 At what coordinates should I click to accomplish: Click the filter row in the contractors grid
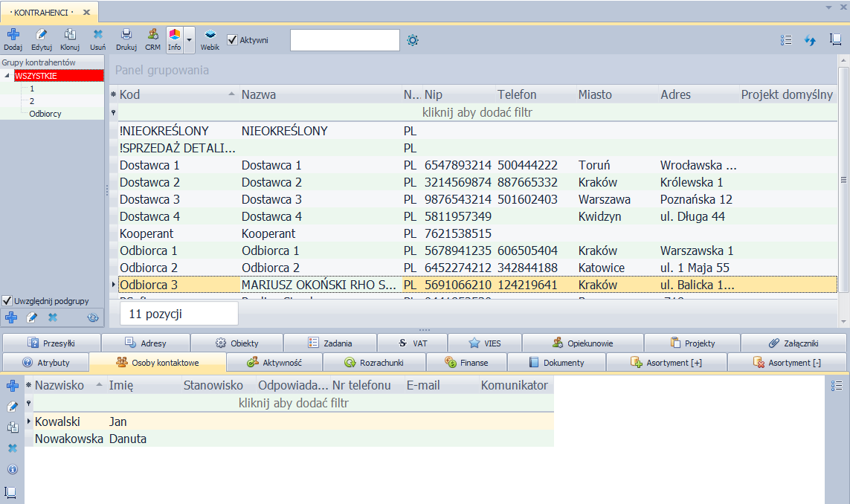coord(476,113)
